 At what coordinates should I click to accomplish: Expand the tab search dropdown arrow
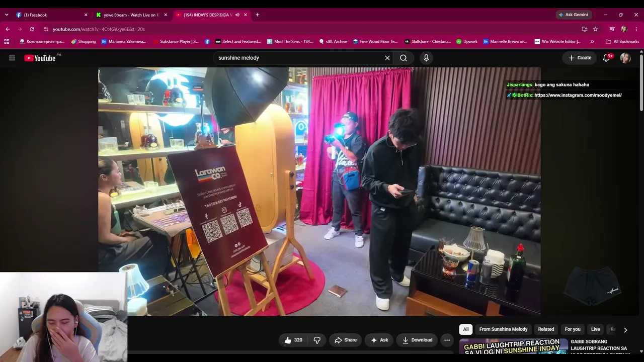7,15
